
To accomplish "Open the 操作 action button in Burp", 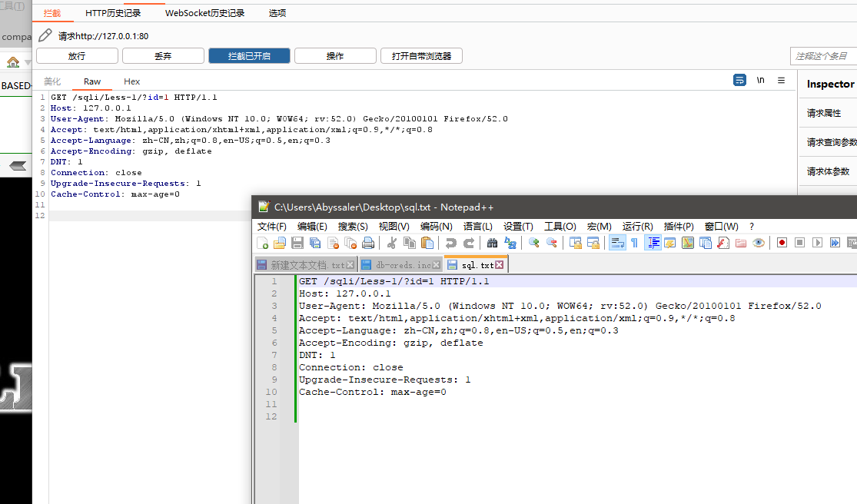I will click(335, 55).
